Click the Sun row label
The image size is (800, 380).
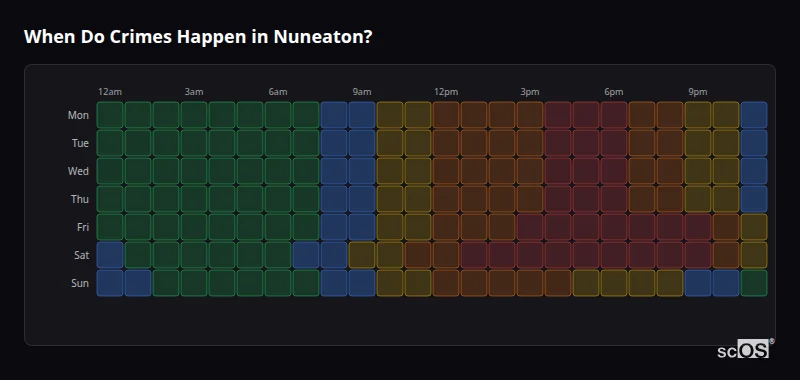tap(80, 283)
